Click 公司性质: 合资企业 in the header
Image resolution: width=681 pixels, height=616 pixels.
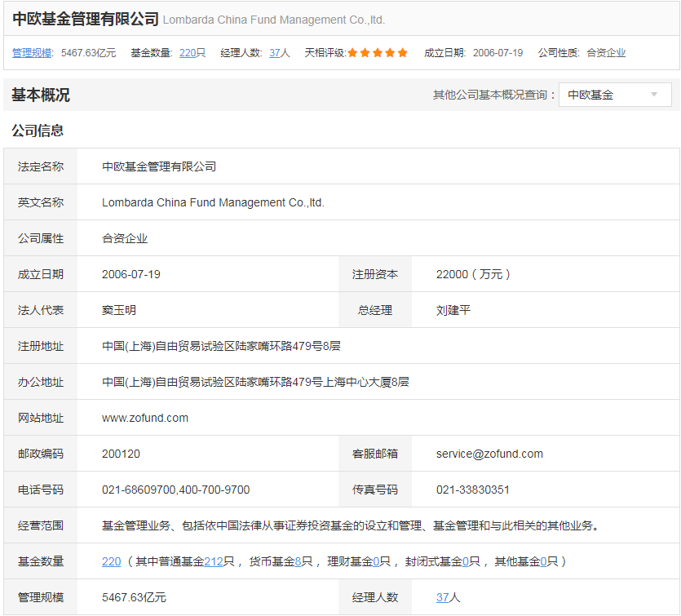click(x=582, y=53)
